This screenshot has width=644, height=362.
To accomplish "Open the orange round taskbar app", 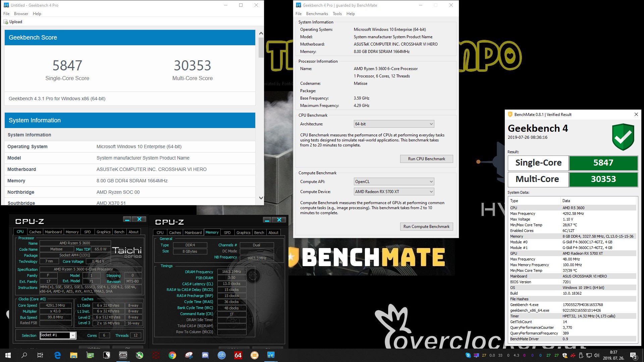I will 255,355.
